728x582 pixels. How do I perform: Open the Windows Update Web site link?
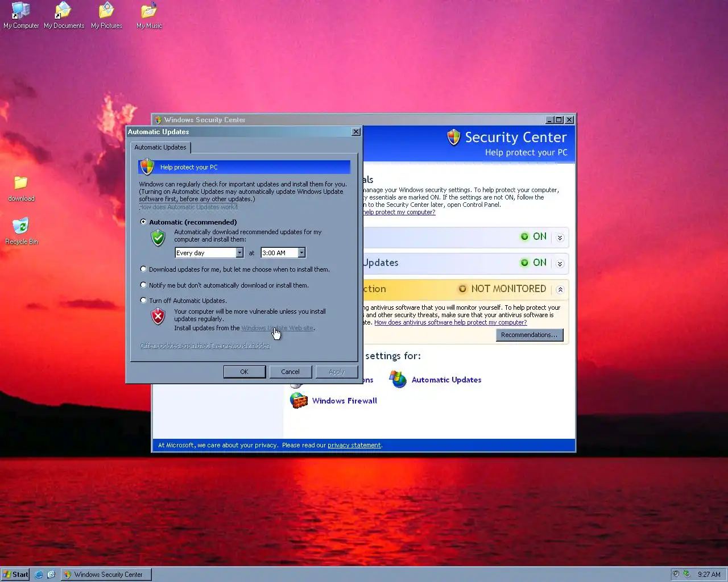(277, 328)
